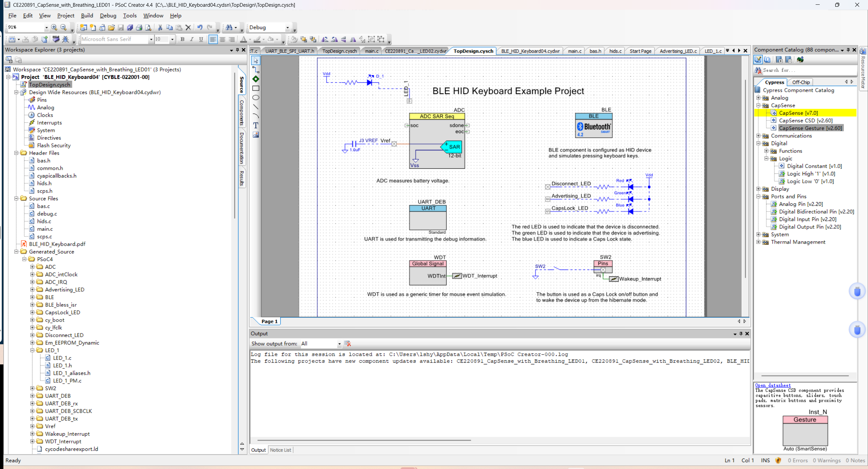Open the font name dropdown
This screenshot has height=469, width=868.
[x=151, y=39]
